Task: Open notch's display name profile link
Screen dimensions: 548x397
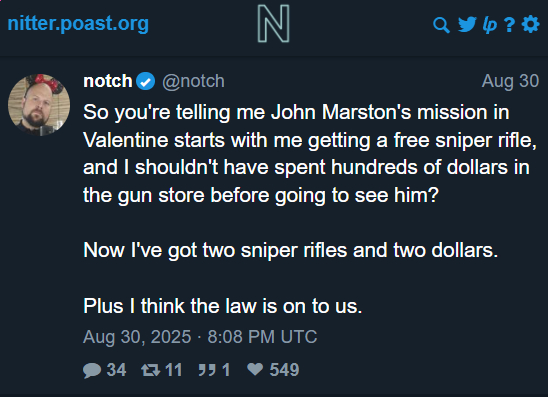Action: [x=108, y=81]
